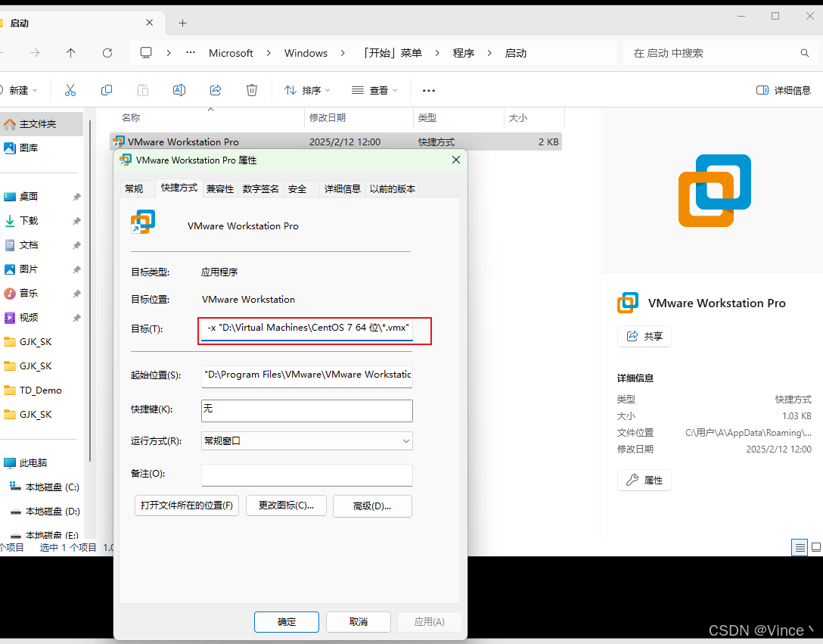823x644 pixels.
Task: Open the 高级 settings button
Action: 372,506
